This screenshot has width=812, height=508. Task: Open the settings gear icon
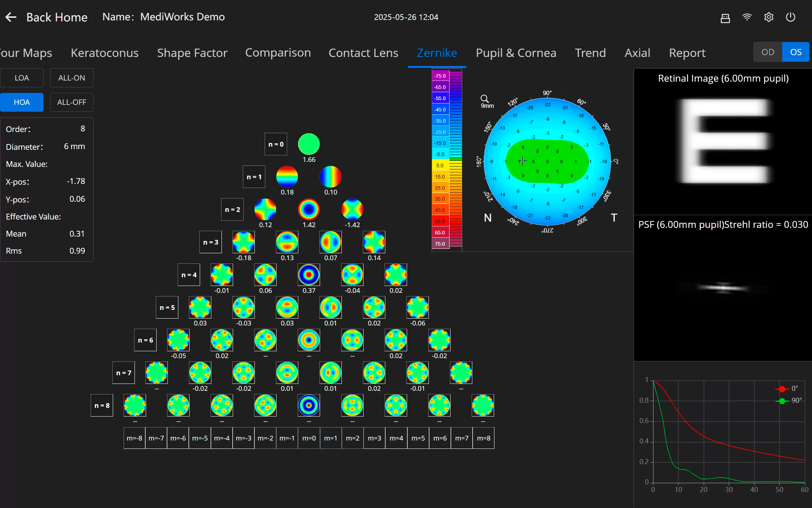pos(768,17)
